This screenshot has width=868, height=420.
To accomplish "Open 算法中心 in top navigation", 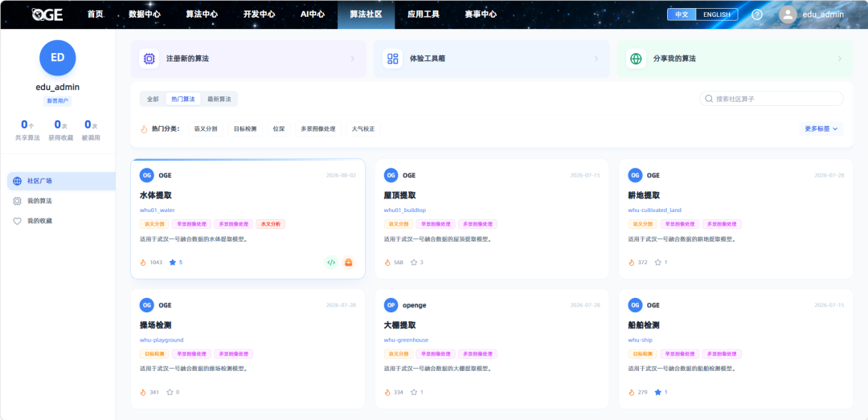I will pyautogui.click(x=202, y=14).
